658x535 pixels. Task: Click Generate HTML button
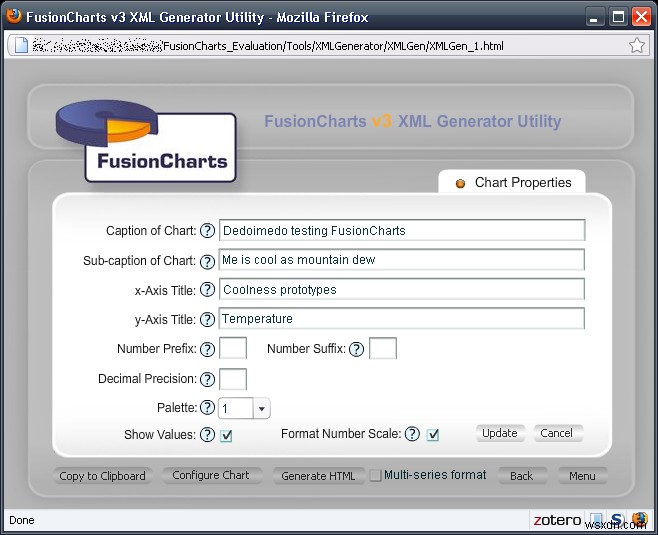(319, 476)
